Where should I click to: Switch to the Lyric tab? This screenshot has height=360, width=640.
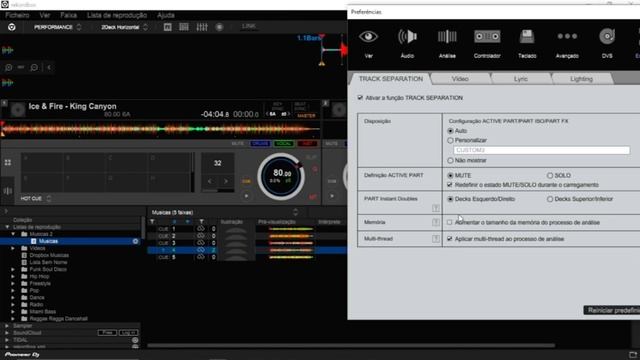[x=521, y=79]
